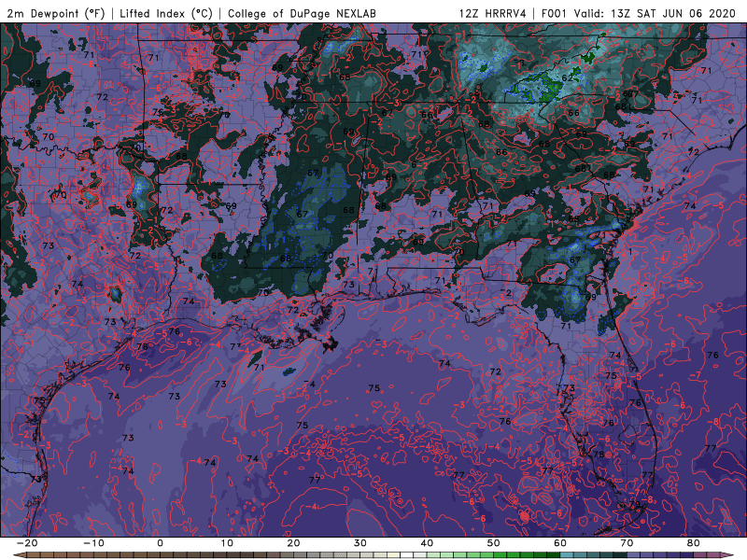Screen dimensions: 747x560
Task: Click the 50 label on the color scale
Action: [494, 543]
